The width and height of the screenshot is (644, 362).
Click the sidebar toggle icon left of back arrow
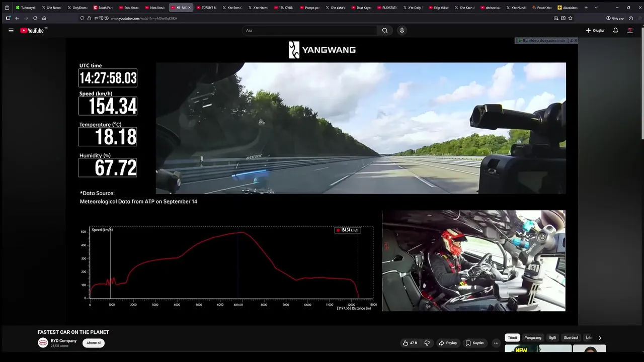click(8, 18)
